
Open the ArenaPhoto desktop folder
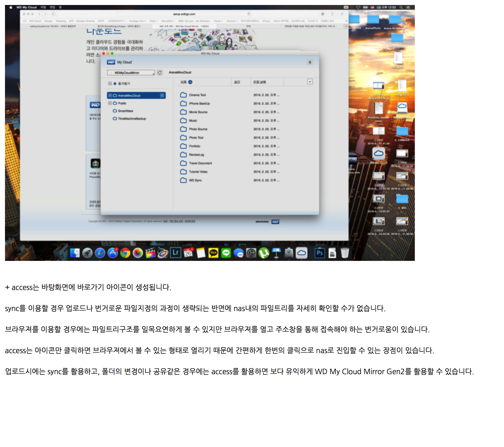[x=373, y=19]
